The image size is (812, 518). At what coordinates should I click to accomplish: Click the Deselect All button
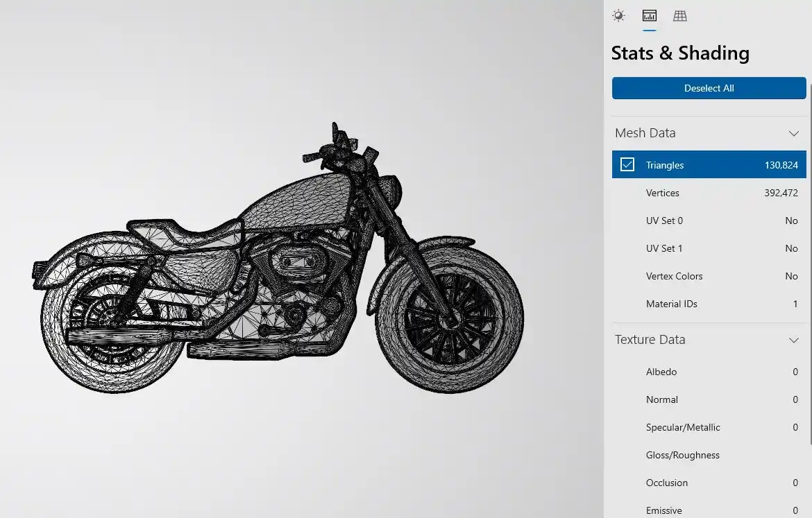(x=709, y=88)
